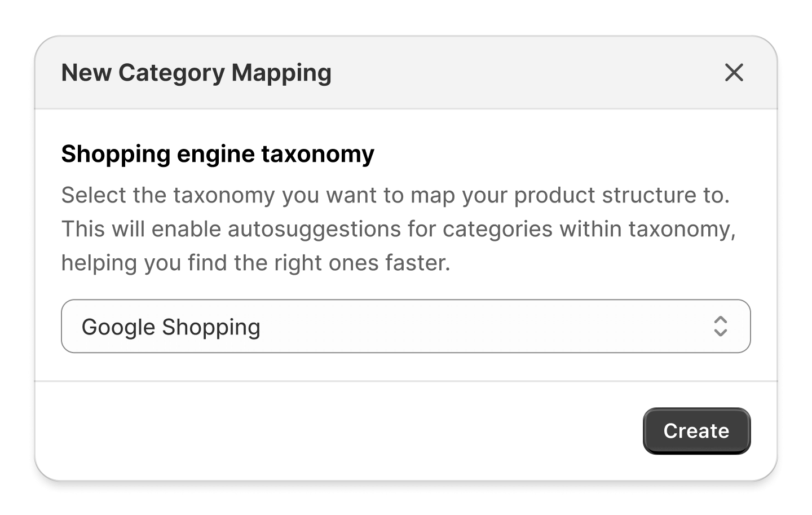
Task: Select the close icon in the dialog header
Action: tap(734, 73)
